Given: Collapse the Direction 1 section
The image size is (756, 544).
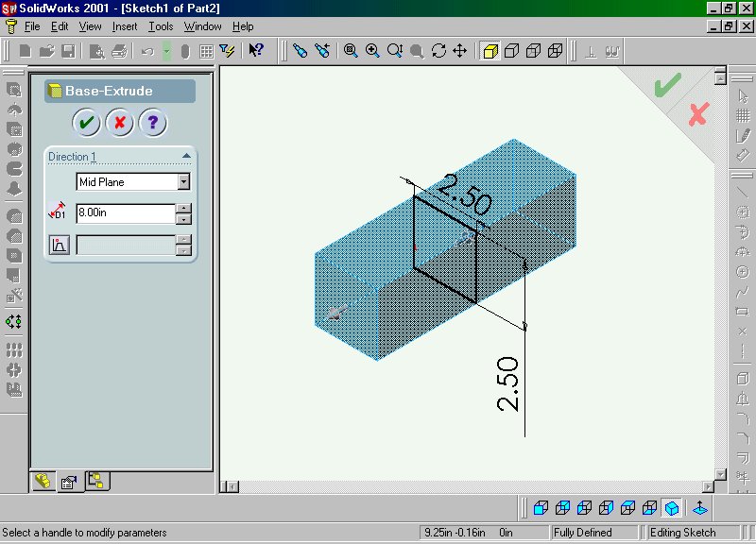Looking at the screenshot, I should click(x=186, y=157).
